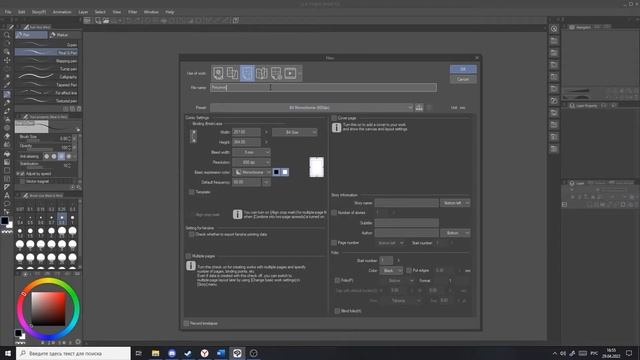Open the Help menu
The width and height of the screenshot is (640, 360).
(170, 12)
